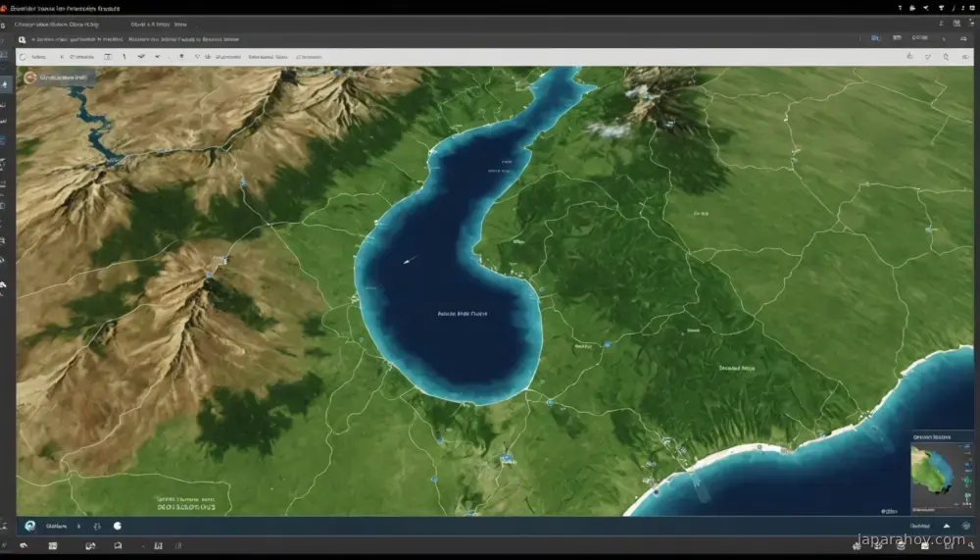Click the text label near bottom-right up arrow

pyautogui.click(x=920, y=527)
